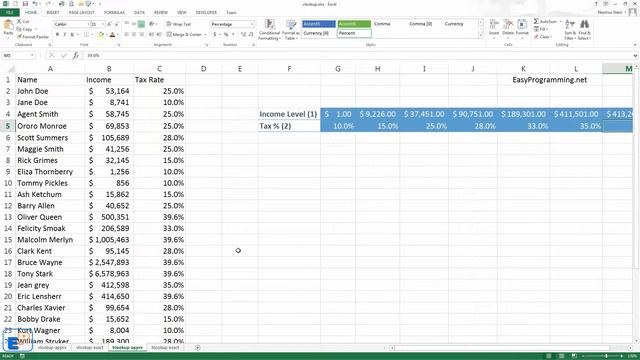The width and height of the screenshot is (640, 360).
Task: Select column A header
Action: tap(50, 69)
